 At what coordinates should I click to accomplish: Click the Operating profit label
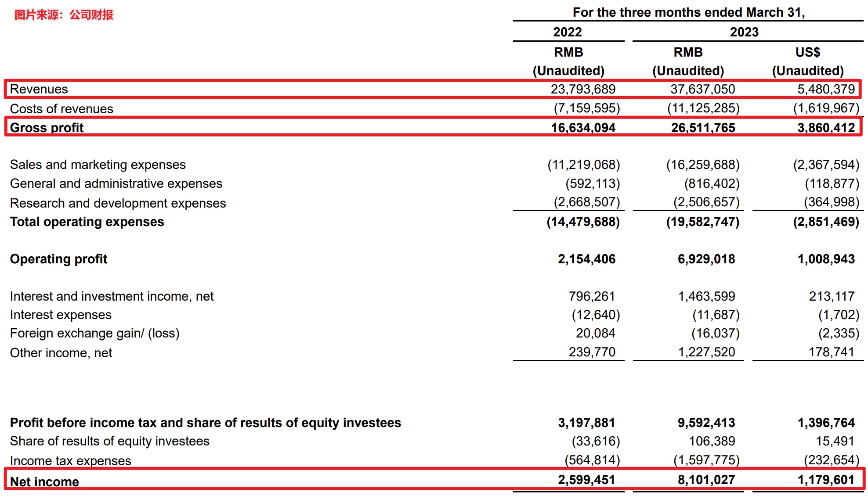point(58,259)
